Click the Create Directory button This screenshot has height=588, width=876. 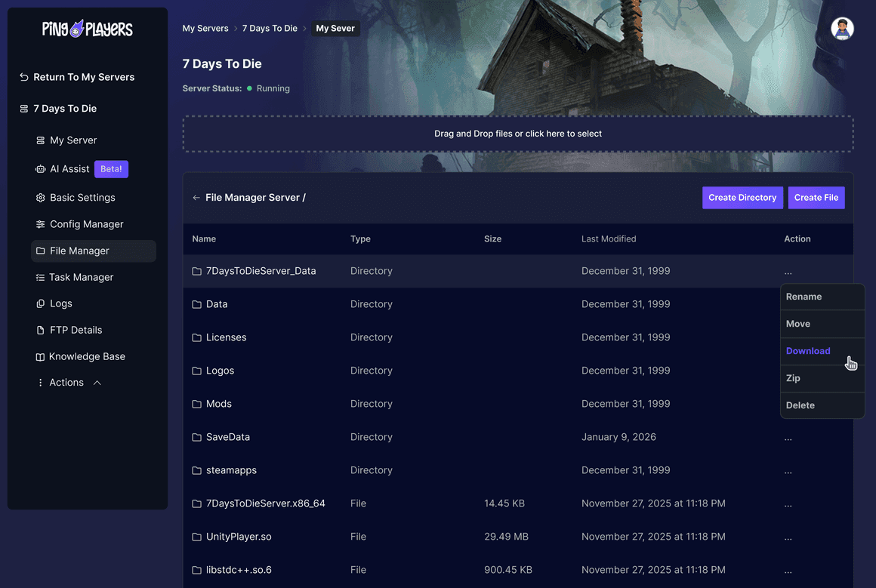point(742,198)
